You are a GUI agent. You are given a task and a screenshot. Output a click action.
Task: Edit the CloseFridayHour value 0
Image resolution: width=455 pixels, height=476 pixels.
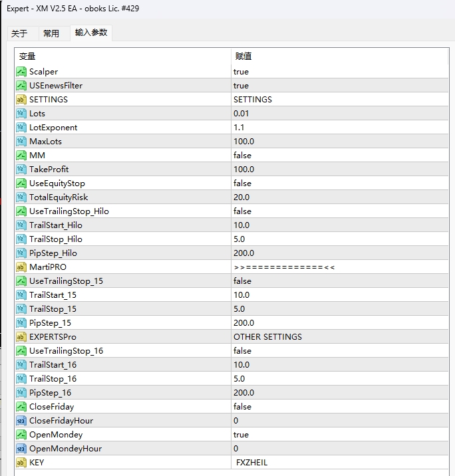click(x=339, y=421)
